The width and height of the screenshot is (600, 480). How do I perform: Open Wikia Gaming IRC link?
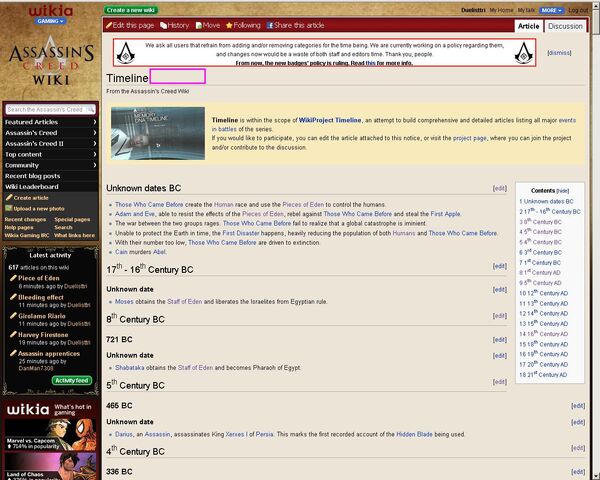pyautogui.click(x=27, y=235)
